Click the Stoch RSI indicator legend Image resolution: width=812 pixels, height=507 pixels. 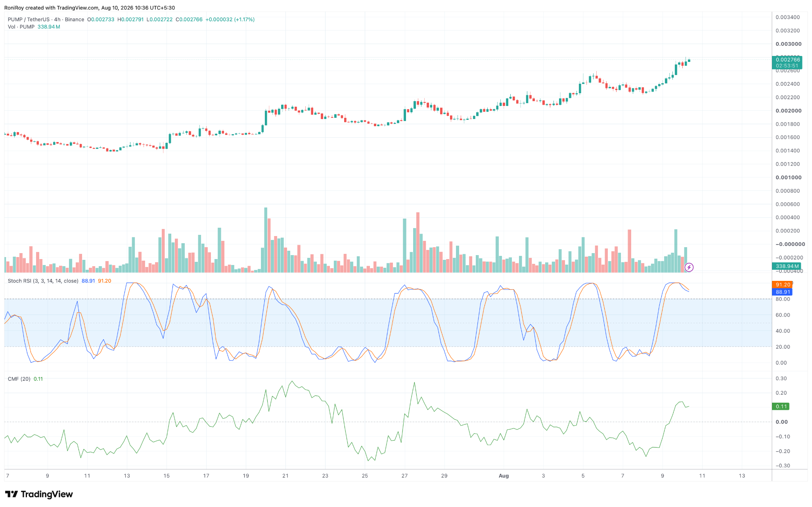tap(43, 281)
